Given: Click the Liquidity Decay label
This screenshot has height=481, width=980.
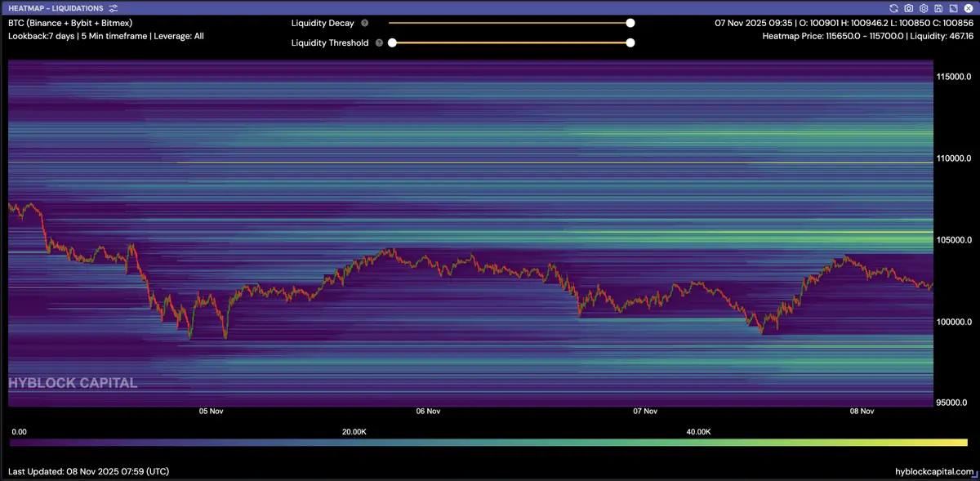Looking at the screenshot, I should [323, 24].
